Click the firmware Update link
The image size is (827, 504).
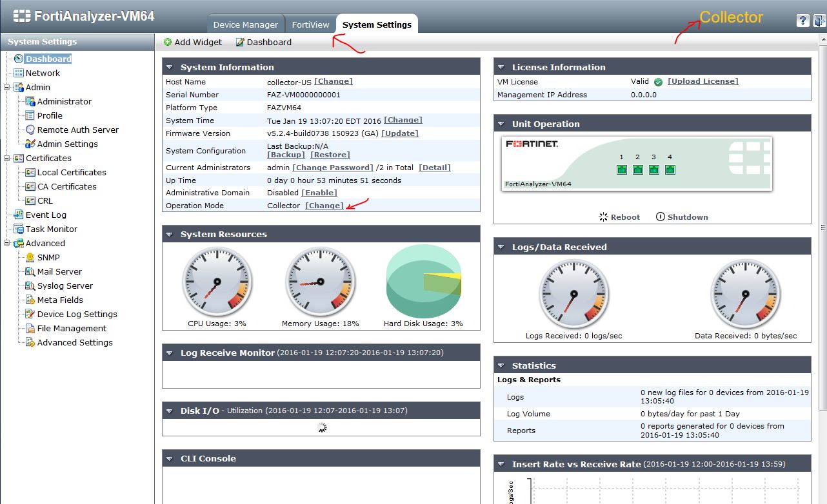tap(400, 133)
